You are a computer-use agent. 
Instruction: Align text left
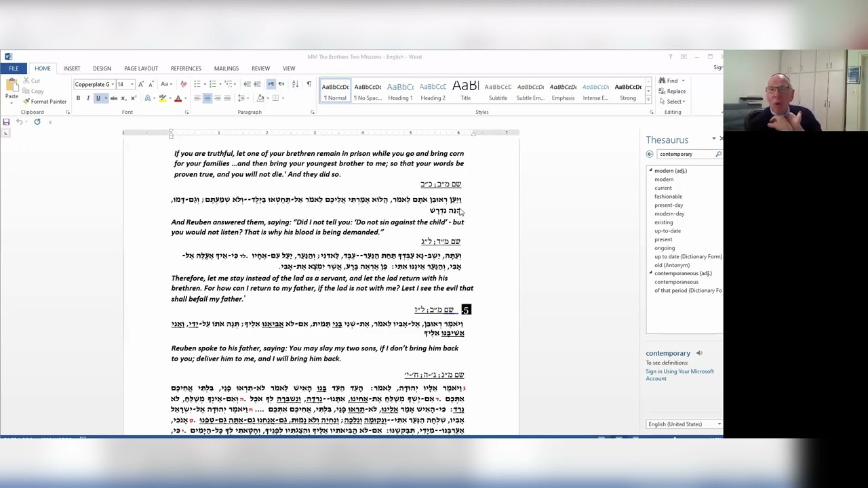coord(197,98)
